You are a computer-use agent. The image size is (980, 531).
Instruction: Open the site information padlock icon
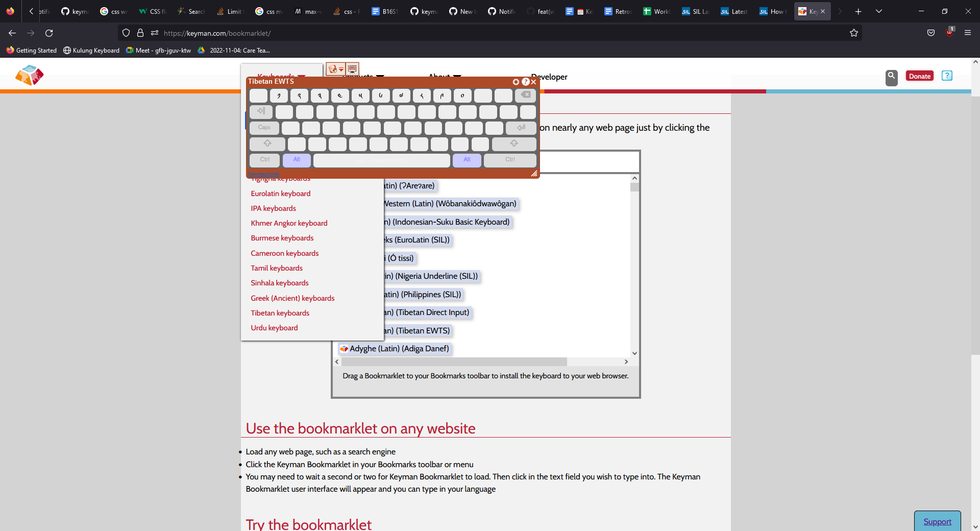click(x=140, y=33)
